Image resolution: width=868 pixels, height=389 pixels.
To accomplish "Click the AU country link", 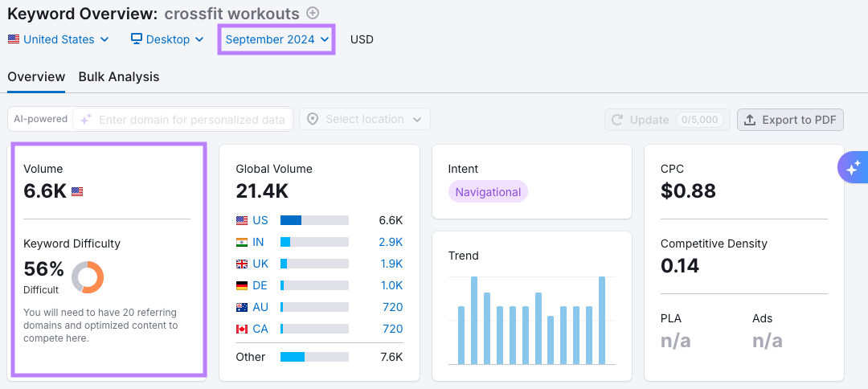I will coord(260,307).
